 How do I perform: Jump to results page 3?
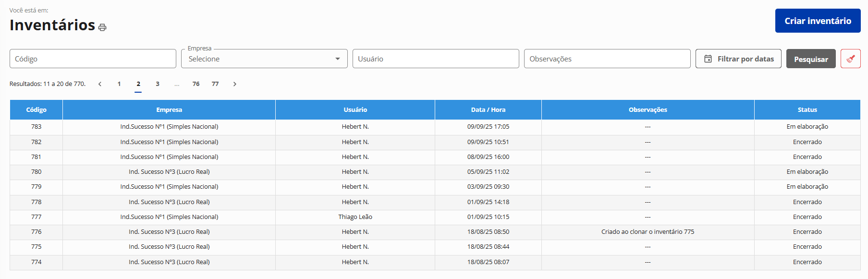point(158,84)
